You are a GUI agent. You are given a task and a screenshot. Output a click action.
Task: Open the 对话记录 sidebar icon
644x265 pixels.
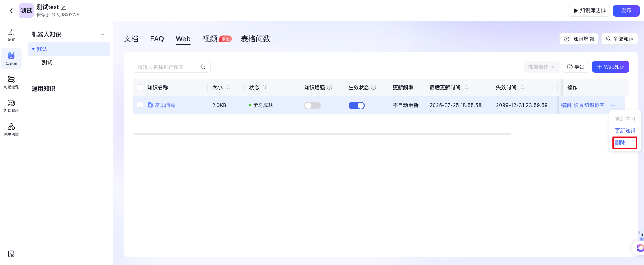point(11,106)
